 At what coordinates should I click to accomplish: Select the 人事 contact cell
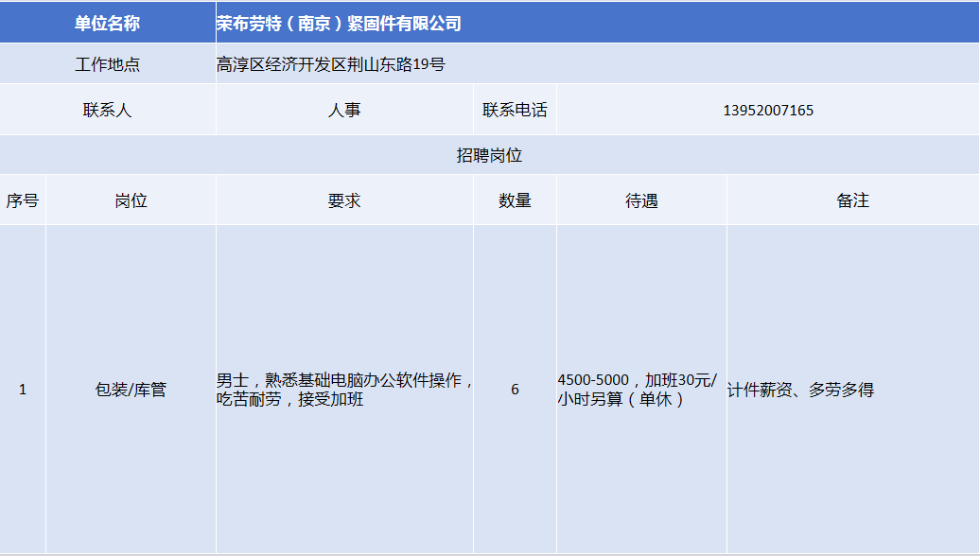tap(344, 110)
